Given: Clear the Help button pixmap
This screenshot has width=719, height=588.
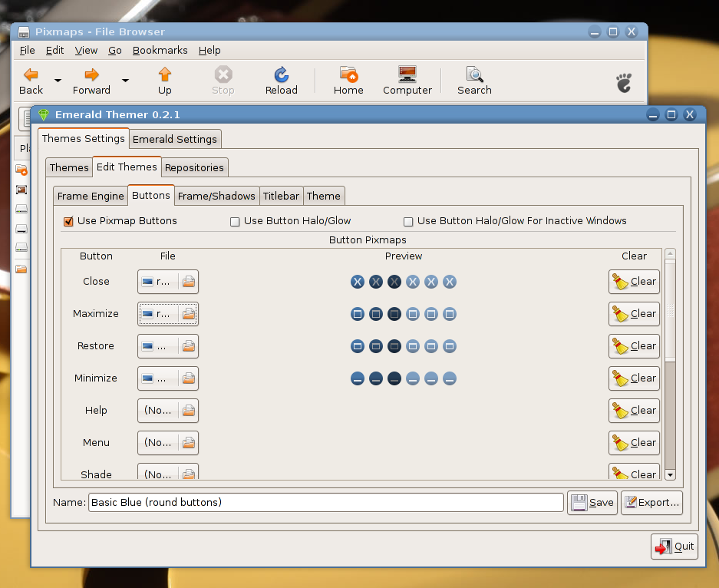Looking at the screenshot, I should coord(634,411).
